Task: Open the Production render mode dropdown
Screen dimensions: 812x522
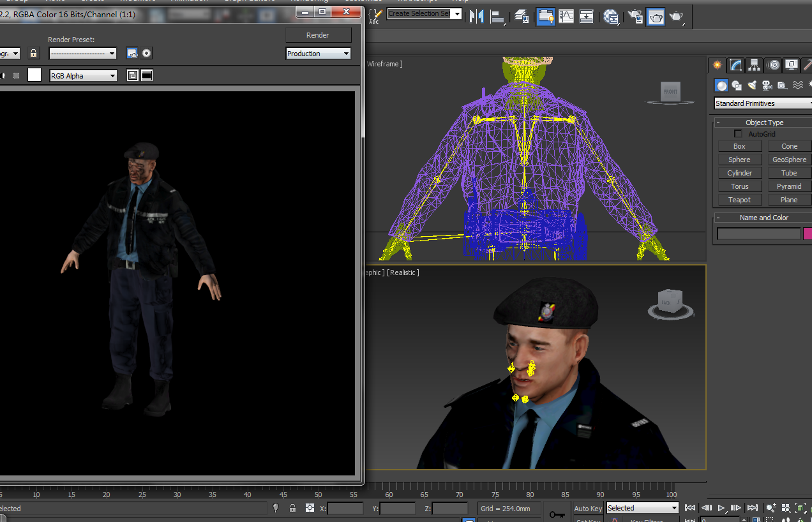Action: [318, 54]
